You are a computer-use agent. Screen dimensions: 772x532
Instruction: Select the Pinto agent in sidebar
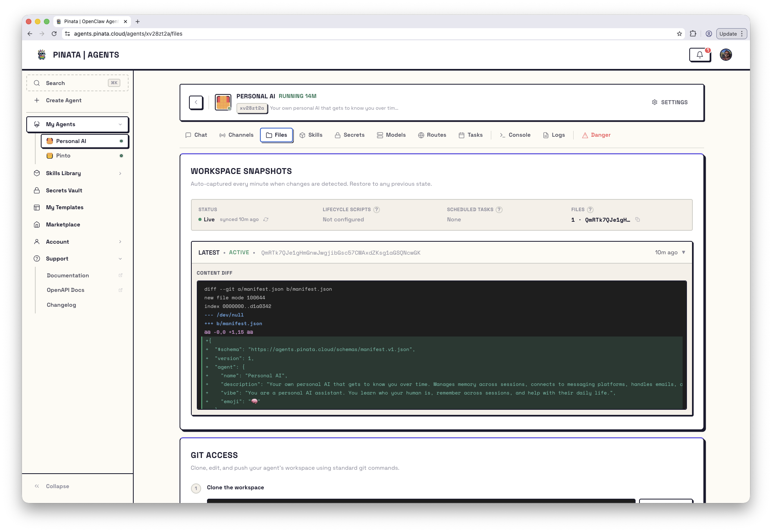click(85, 156)
